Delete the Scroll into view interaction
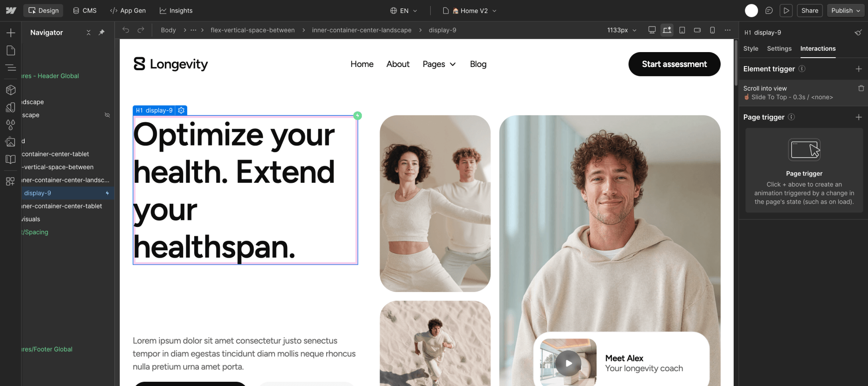This screenshot has height=386, width=868. coord(861,88)
